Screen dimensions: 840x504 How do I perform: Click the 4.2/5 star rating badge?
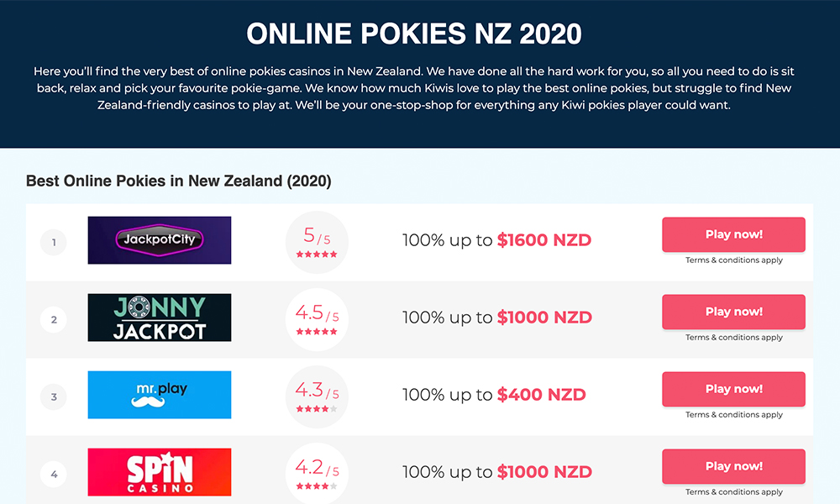317,474
